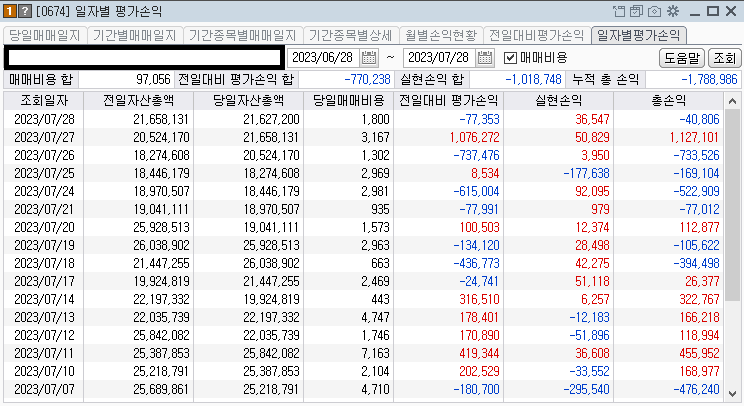Switch to the 기간종목별매매일지 tab

(242, 35)
